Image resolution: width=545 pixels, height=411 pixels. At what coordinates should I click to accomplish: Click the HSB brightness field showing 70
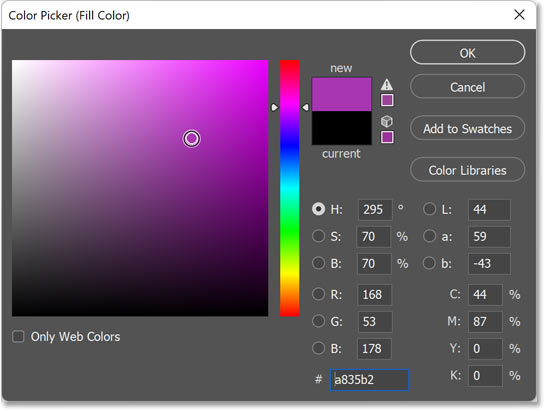pos(374,264)
